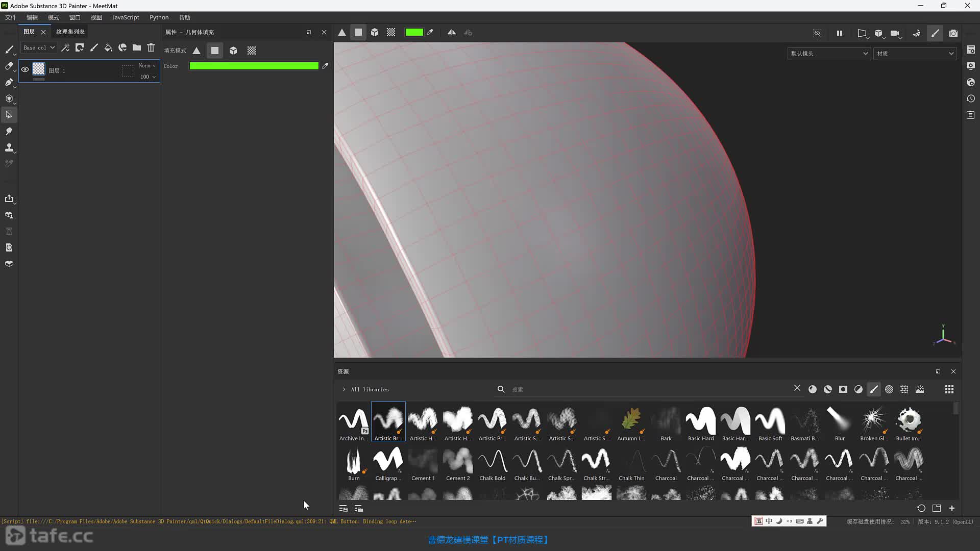Switch assets to grid view icon
Screen dimensions: 980x551
[949, 389]
